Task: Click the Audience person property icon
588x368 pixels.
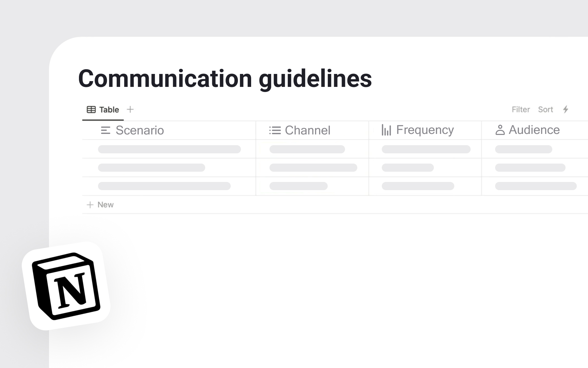Action: 500,130
